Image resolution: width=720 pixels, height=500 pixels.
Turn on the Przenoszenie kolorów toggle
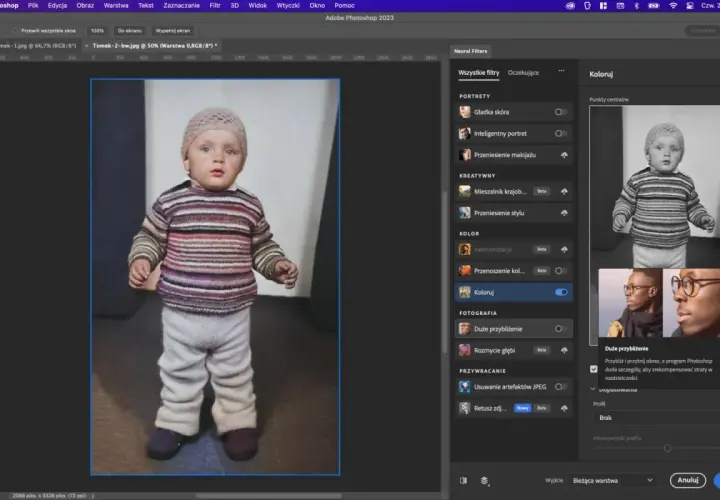[x=560, y=271]
